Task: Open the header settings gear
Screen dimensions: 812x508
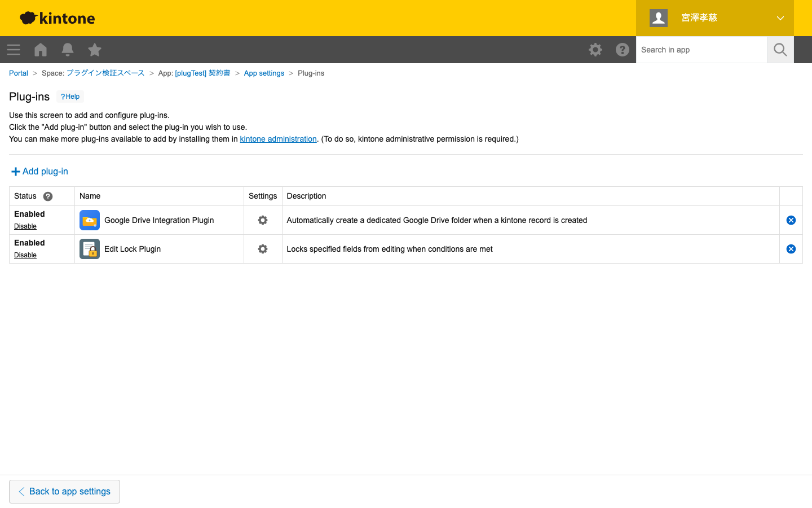Action: [595, 50]
